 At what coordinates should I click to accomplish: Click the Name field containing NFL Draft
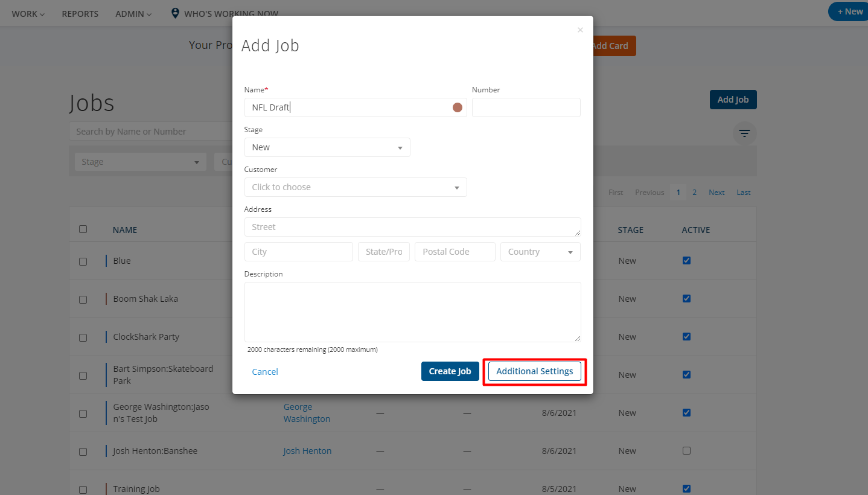(356, 107)
